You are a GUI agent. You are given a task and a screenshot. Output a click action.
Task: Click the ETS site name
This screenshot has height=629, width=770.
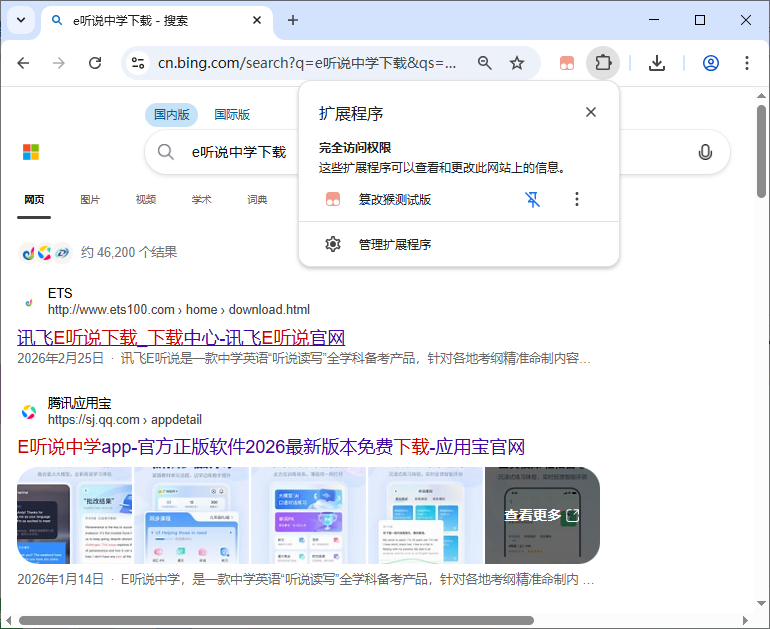point(60,293)
